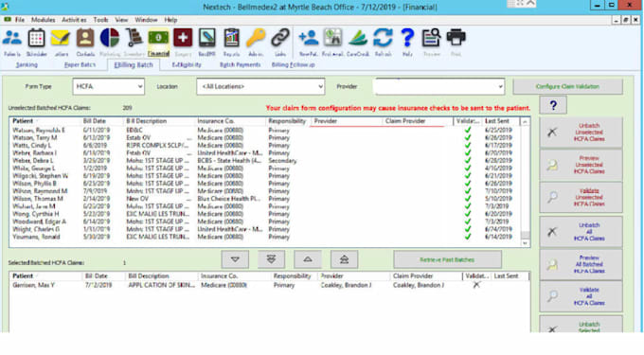Select the Youmans, Ronald claim row

coord(265,237)
